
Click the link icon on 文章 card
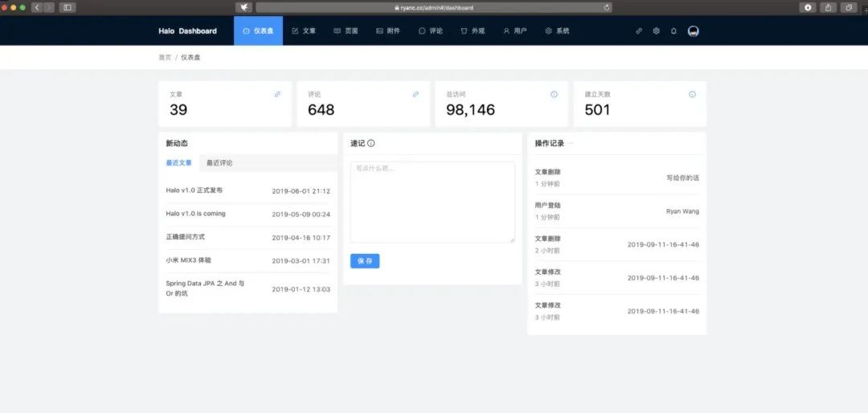click(x=277, y=94)
